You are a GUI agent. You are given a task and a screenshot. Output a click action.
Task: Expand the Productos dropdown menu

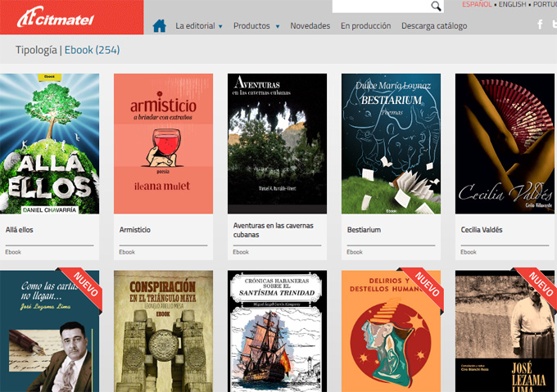pyautogui.click(x=256, y=26)
